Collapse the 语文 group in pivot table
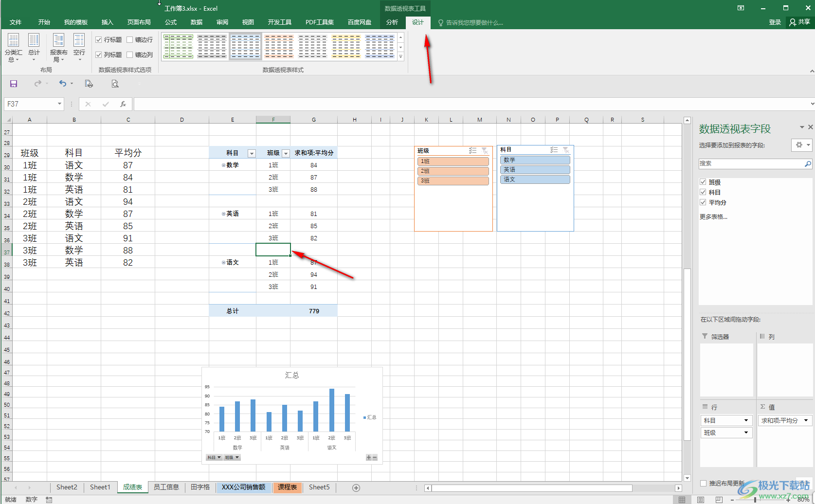815x504 pixels. click(x=224, y=263)
